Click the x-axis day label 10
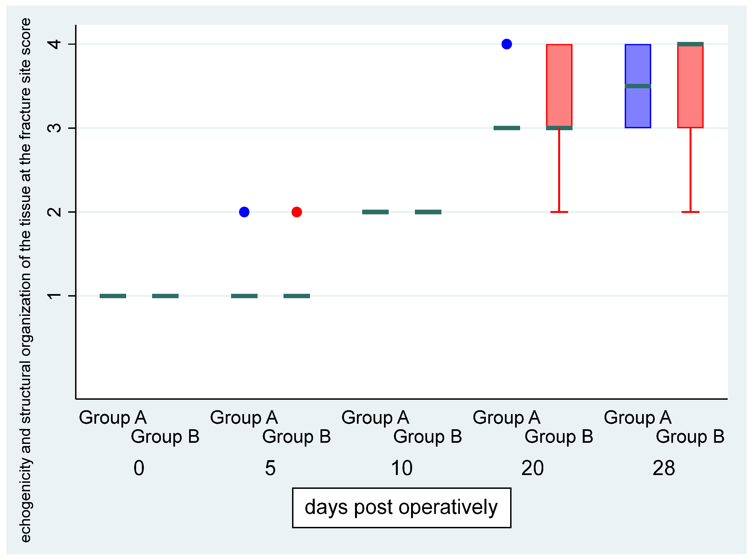 click(402, 468)
